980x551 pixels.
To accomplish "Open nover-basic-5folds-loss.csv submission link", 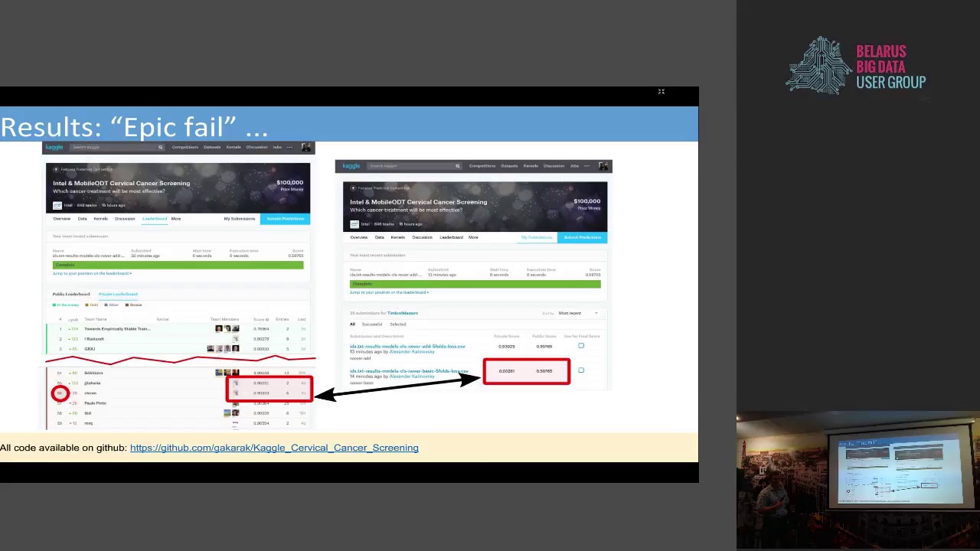I will tap(409, 371).
